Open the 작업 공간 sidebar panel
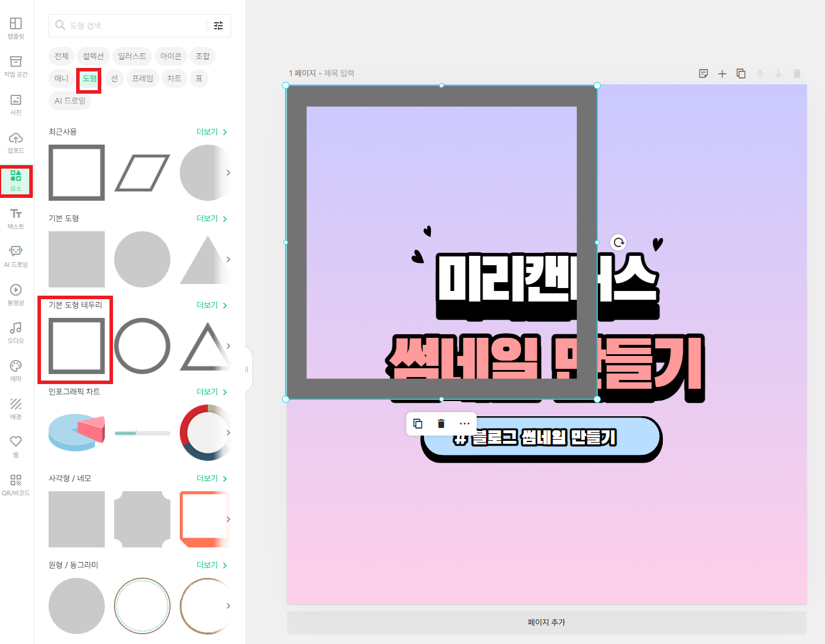This screenshot has width=825, height=644. click(16, 66)
